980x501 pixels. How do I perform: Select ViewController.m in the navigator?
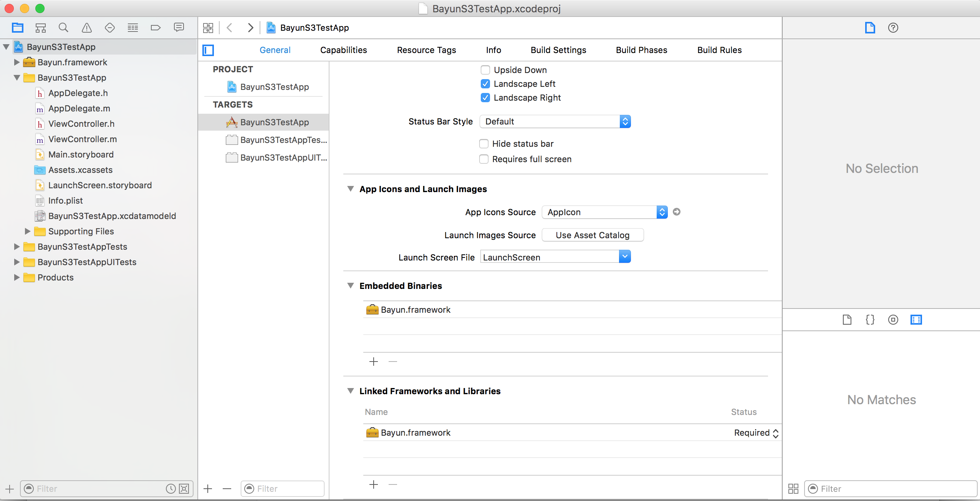click(x=82, y=139)
